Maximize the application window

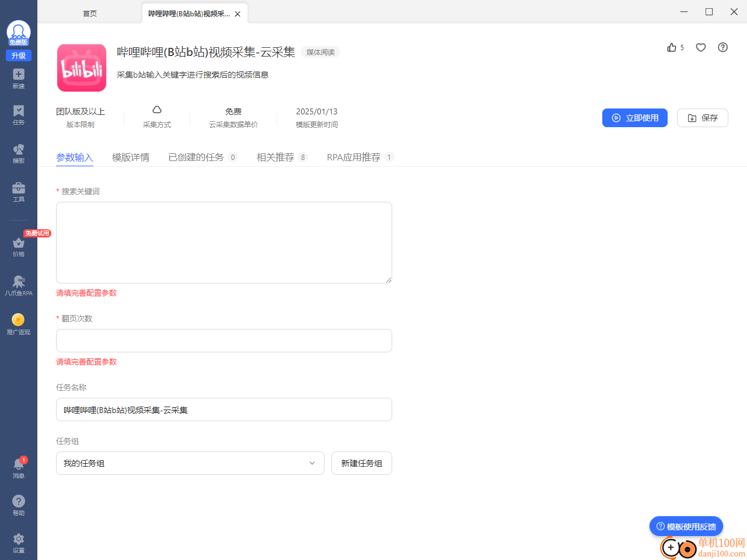coord(709,12)
